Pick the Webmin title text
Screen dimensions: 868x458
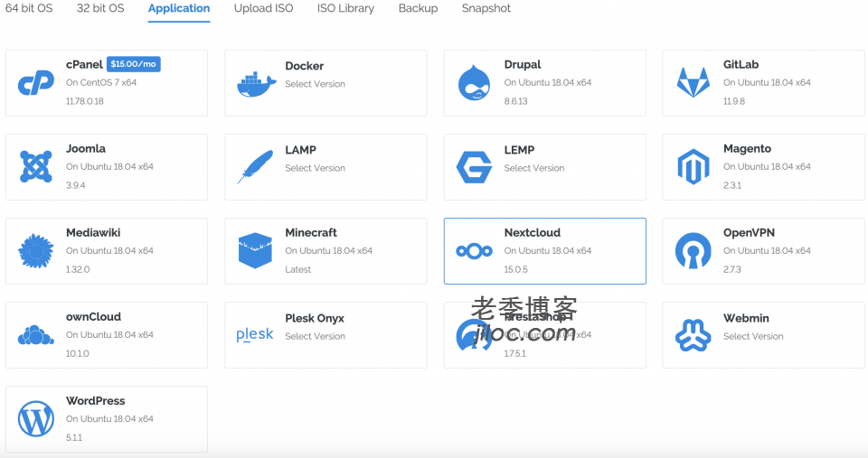[x=746, y=318]
